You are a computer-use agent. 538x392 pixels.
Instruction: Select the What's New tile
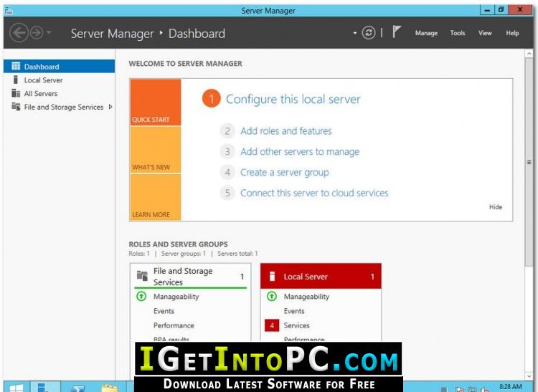click(156, 150)
